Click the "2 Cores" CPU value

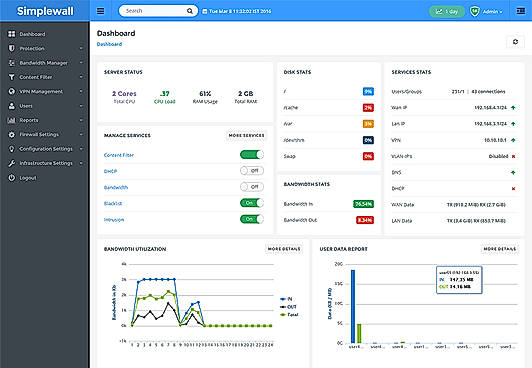tap(124, 94)
